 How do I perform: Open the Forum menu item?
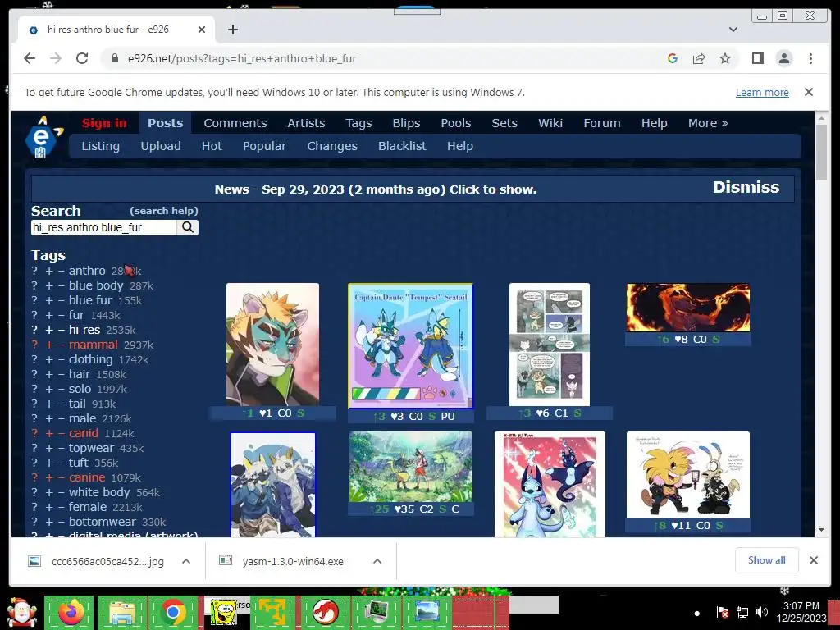pos(601,123)
